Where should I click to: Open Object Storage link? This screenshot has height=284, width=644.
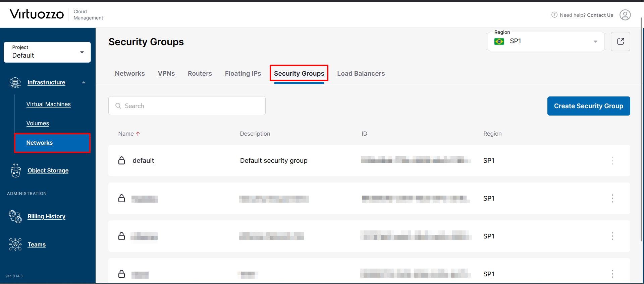coord(48,170)
